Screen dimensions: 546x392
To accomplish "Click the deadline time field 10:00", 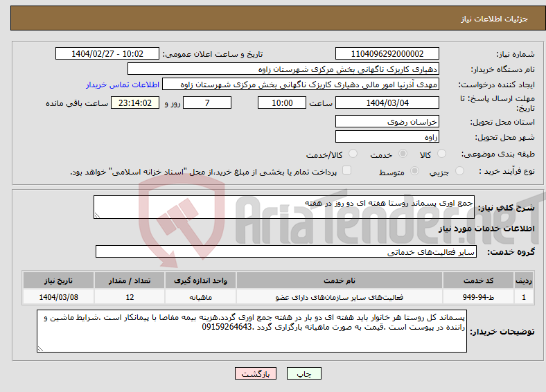I will pos(282,103).
